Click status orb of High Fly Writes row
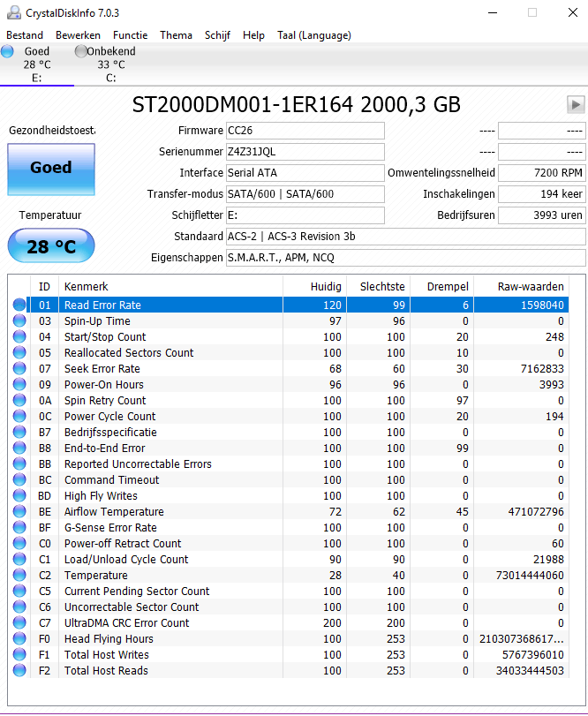 (19, 495)
